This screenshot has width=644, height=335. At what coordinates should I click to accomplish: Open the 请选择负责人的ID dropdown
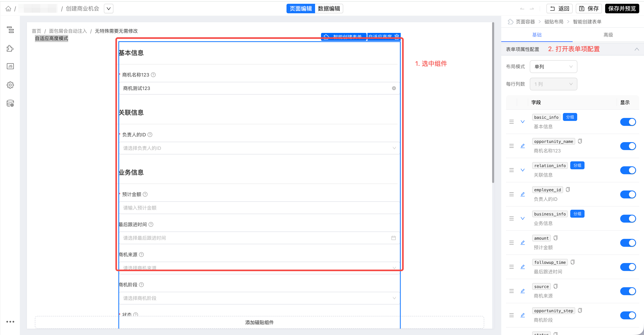pyautogui.click(x=259, y=148)
